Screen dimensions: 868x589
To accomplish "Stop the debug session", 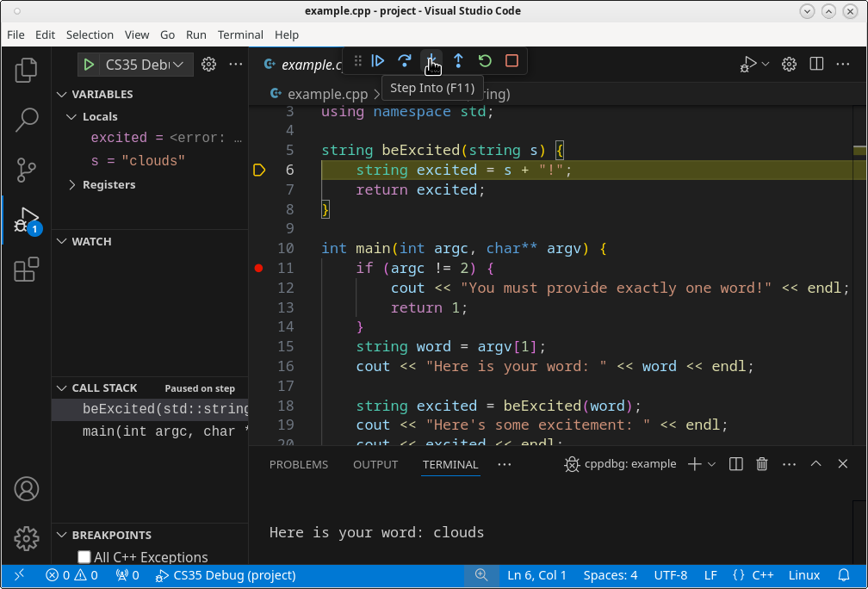I will pyautogui.click(x=512, y=60).
